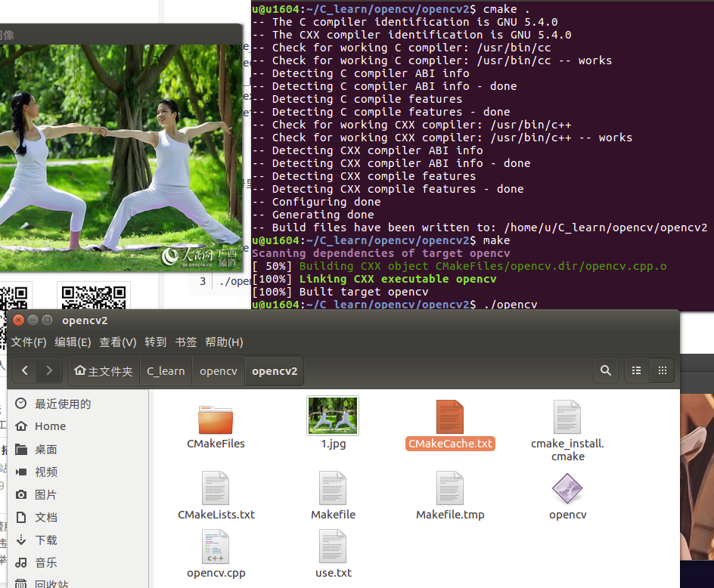
Task: Select the CMakeLists.txt file icon
Action: point(216,488)
